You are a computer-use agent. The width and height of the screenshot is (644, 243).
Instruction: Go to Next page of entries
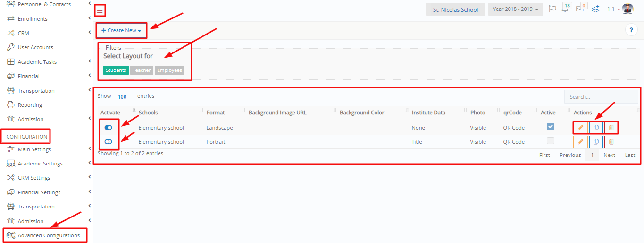609,155
